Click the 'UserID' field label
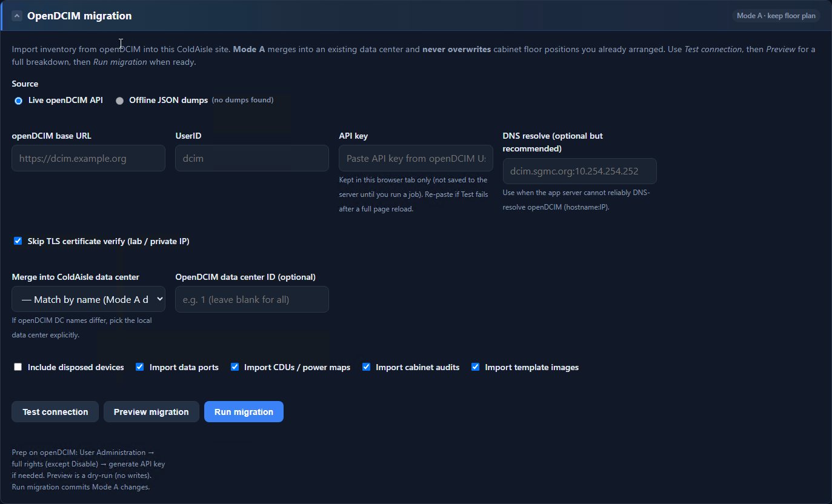Screen dimensions: 832x504 [x=188, y=136]
